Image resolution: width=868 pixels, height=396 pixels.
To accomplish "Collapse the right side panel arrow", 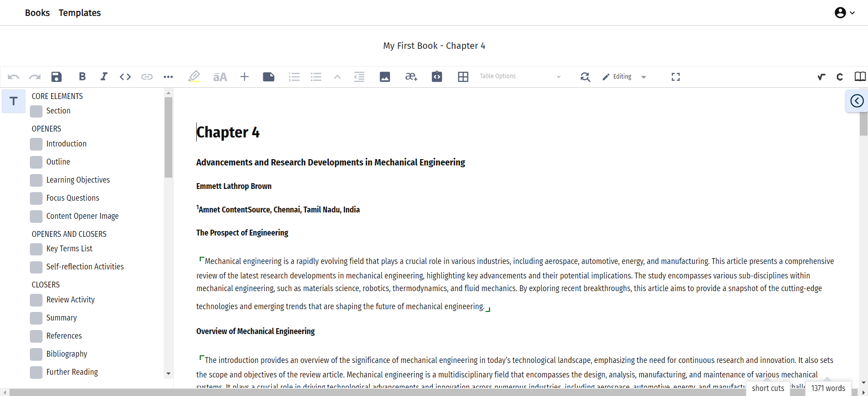I will [857, 101].
